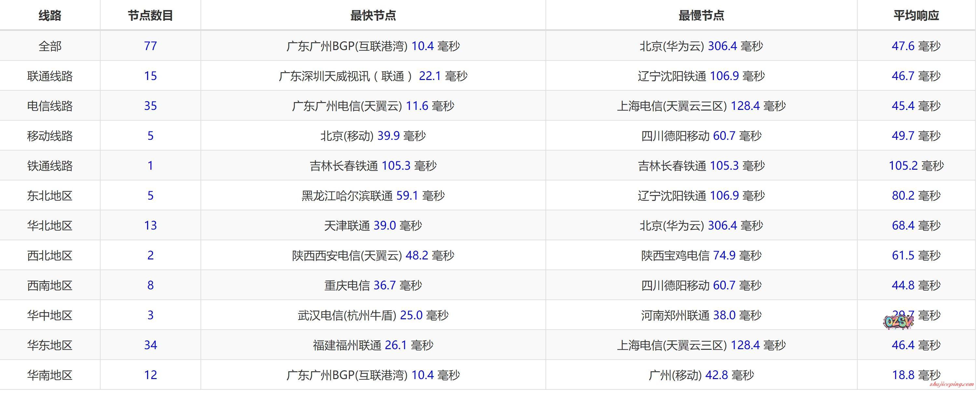Select the 铁通线路 row label
980x395 pixels.
[50, 166]
